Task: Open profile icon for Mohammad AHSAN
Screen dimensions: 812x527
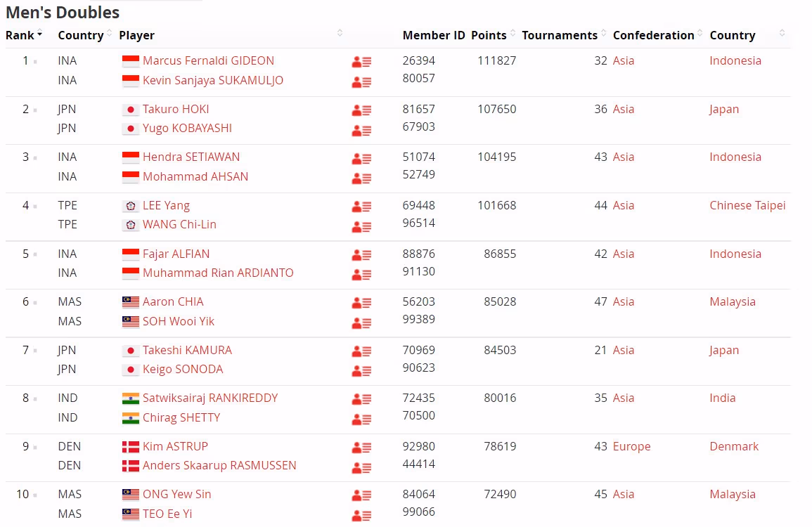Action: (361, 178)
